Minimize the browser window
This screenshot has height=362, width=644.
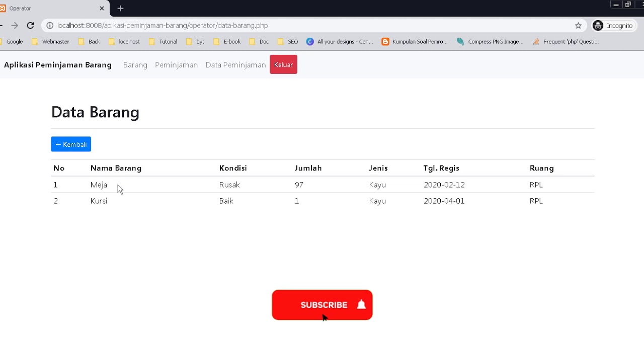click(x=616, y=5)
